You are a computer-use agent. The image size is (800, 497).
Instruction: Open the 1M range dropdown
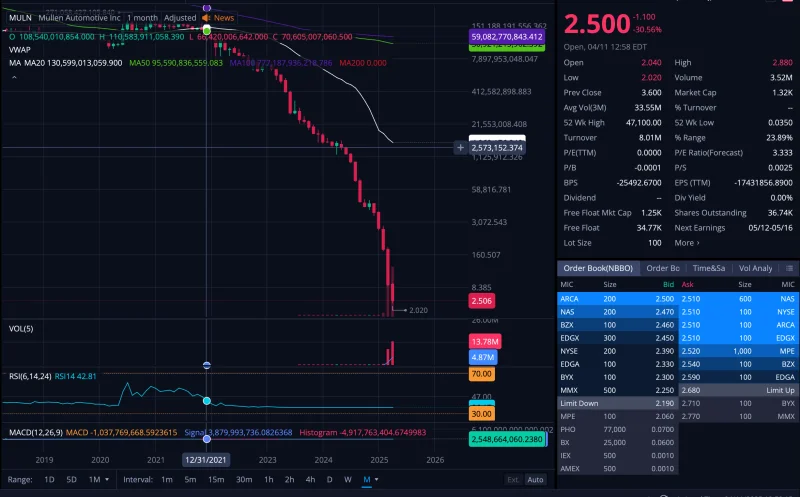tap(99, 480)
